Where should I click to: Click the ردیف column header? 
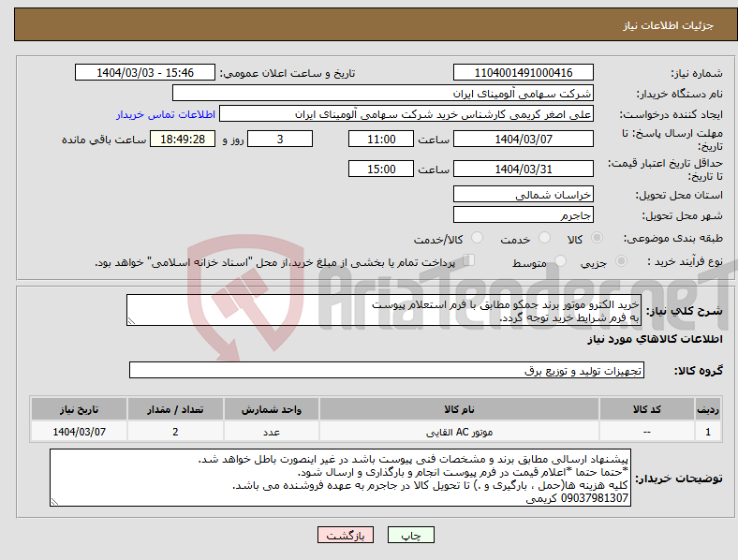click(708, 409)
